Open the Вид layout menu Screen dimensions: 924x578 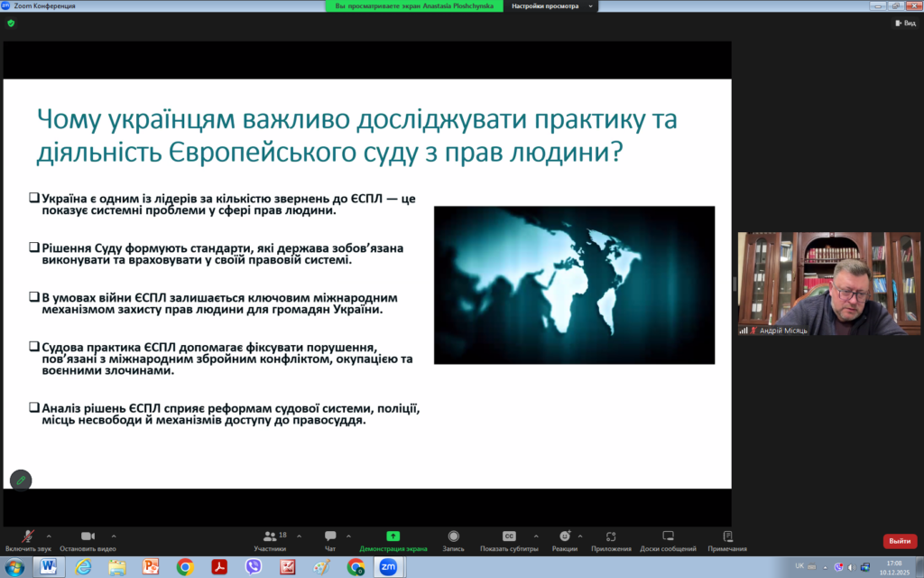[x=904, y=23]
